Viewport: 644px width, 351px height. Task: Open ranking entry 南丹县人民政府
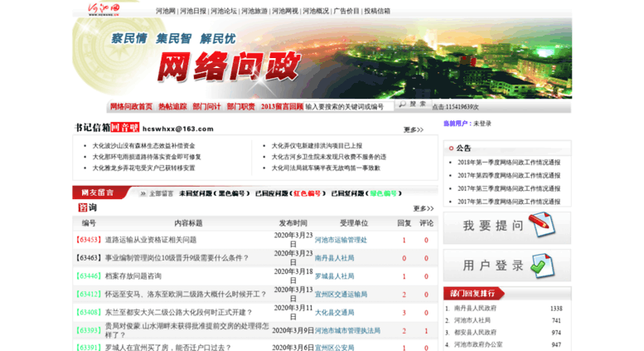[475, 308]
